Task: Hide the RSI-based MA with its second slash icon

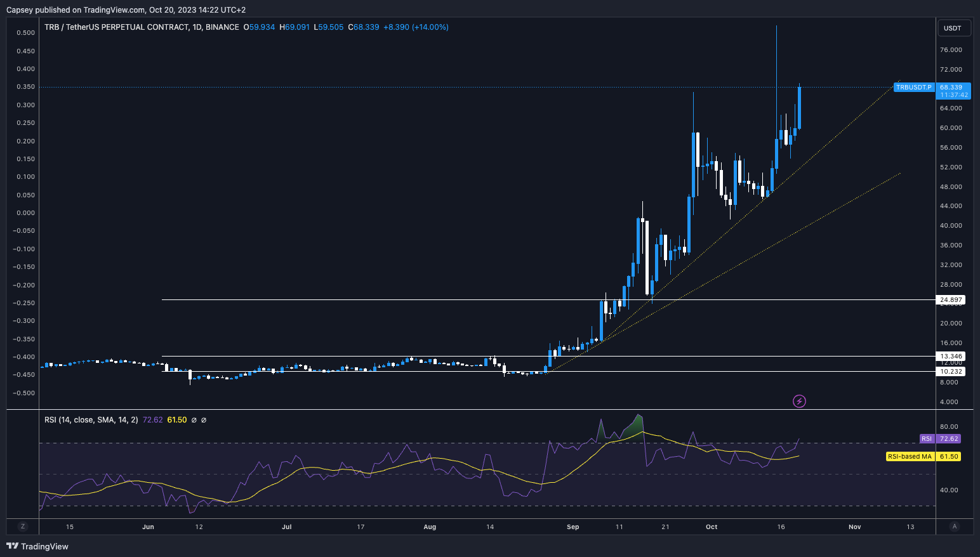Action: pyautogui.click(x=204, y=420)
